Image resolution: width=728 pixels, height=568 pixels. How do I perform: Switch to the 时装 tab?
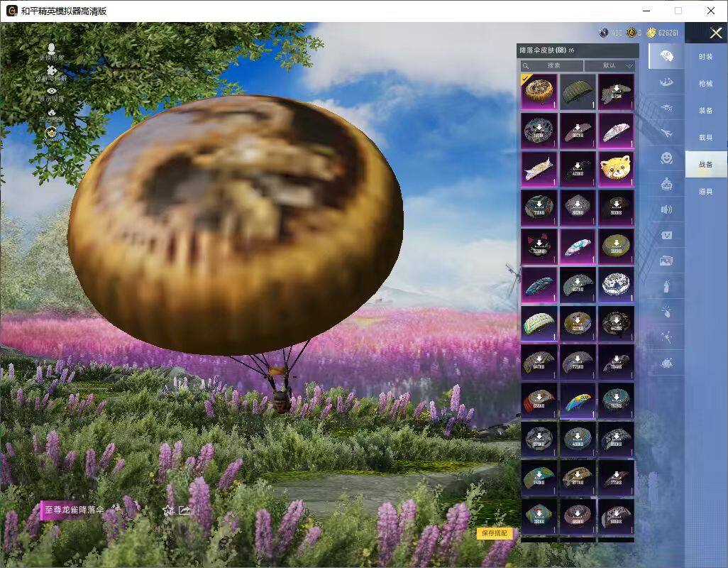tap(706, 57)
